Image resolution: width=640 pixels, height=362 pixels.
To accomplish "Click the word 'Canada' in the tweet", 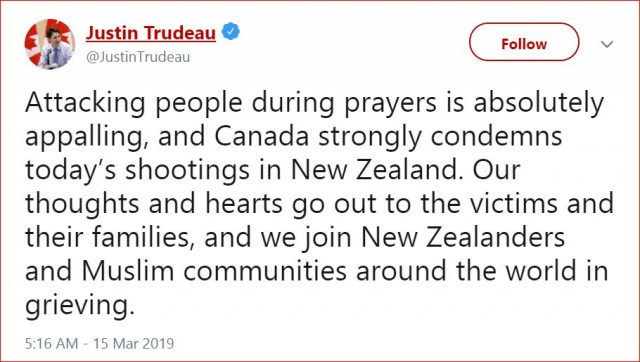I will click(262, 137).
